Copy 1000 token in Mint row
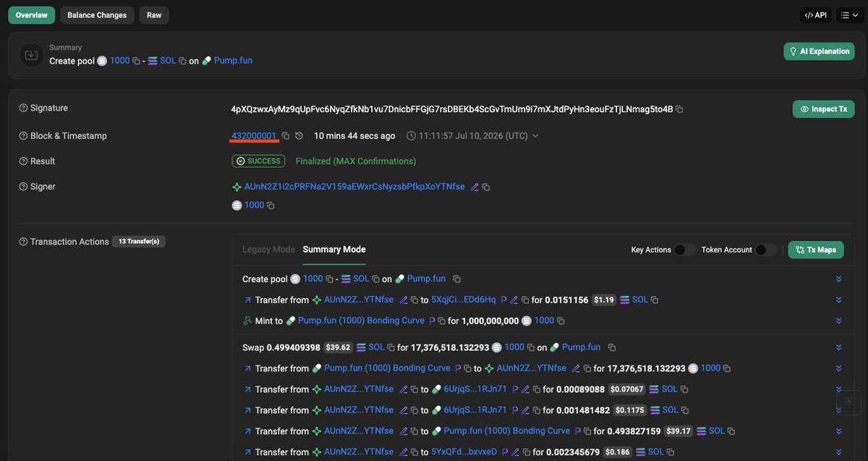 point(562,321)
